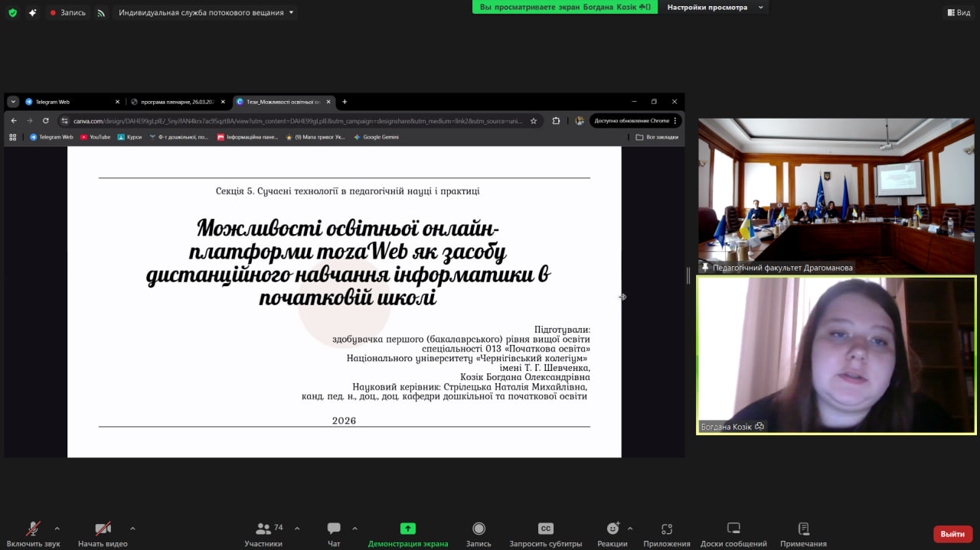
Task: Unmute microphone with Включить звук
Action: [x=33, y=529]
